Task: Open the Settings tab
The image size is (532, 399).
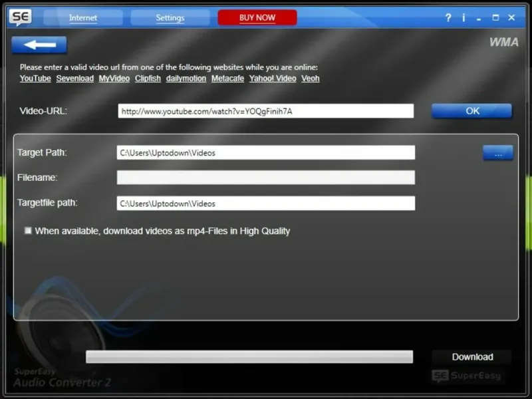Action: coord(170,18)
